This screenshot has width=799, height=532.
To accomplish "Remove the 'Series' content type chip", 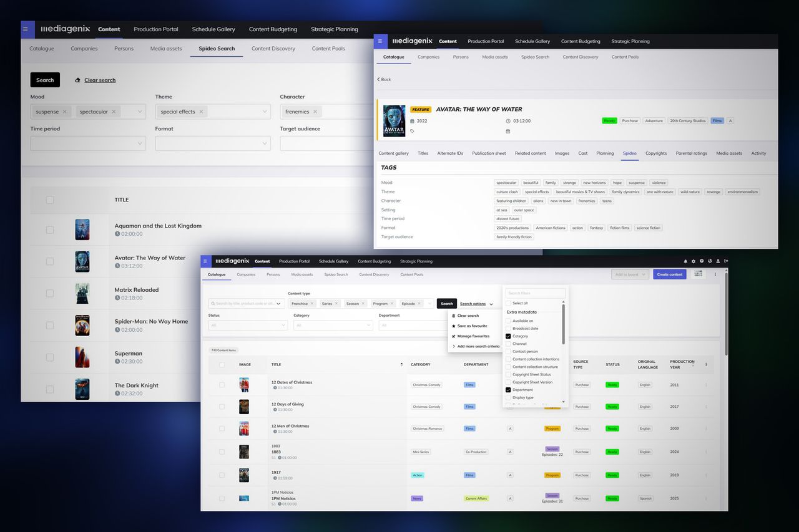I will pos(336,304).
